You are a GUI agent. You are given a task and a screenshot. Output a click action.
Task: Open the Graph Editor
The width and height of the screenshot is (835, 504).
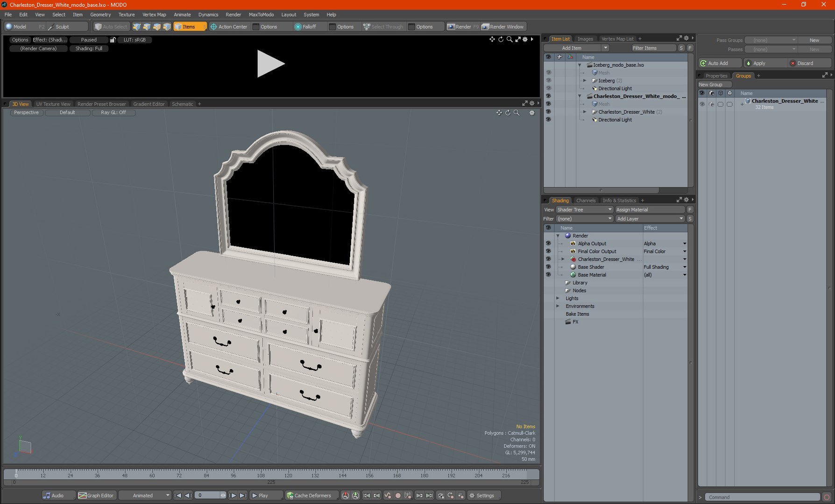pyautogui.click(x=96, y=496)
